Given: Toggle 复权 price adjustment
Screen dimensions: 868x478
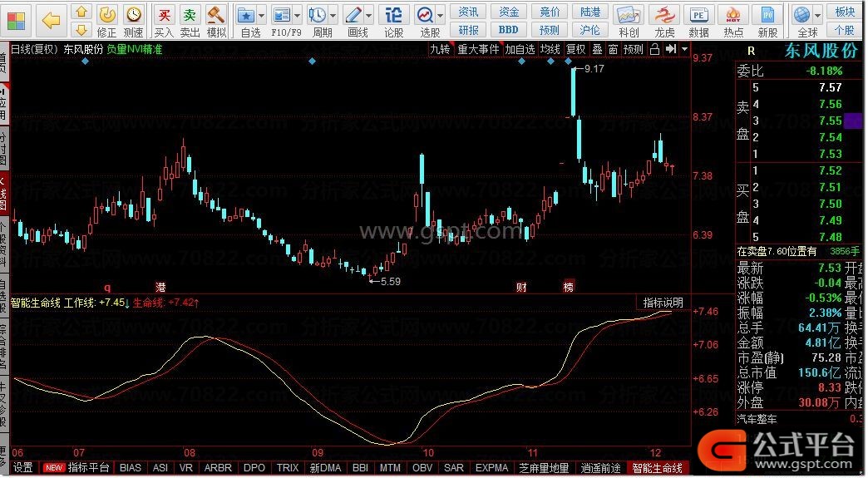Looking at the screenshot, I should pyautogui.click(x=575, y=49).
